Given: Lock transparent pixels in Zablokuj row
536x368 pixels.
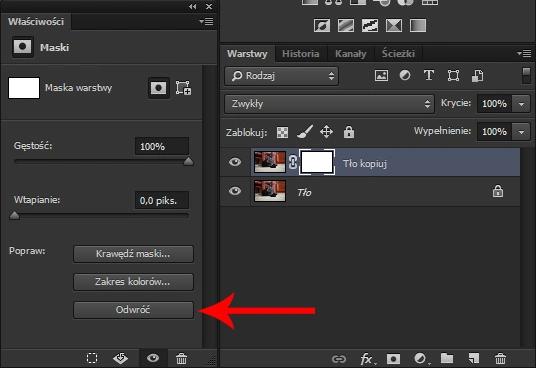Looking at the screenshot, I should tap(282, 132).
